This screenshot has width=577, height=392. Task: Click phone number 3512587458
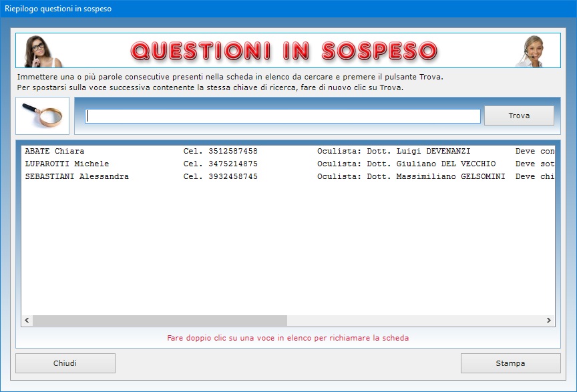[233, 151]
